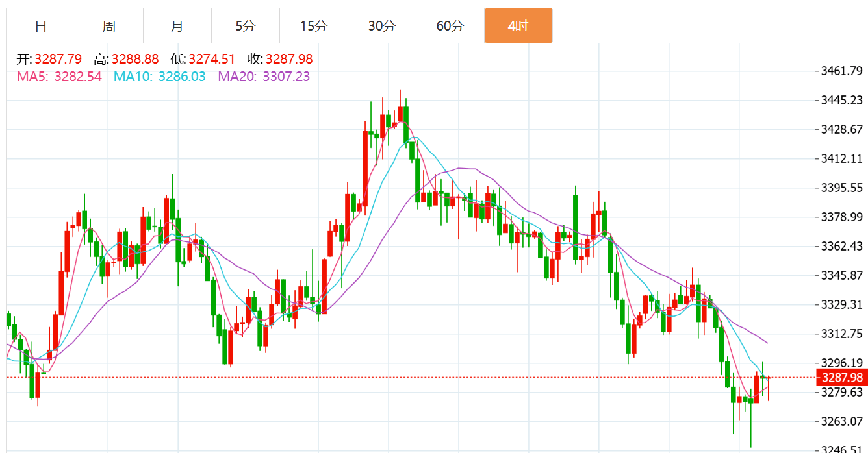Show the 30分 interval chart

coord(382,26)
